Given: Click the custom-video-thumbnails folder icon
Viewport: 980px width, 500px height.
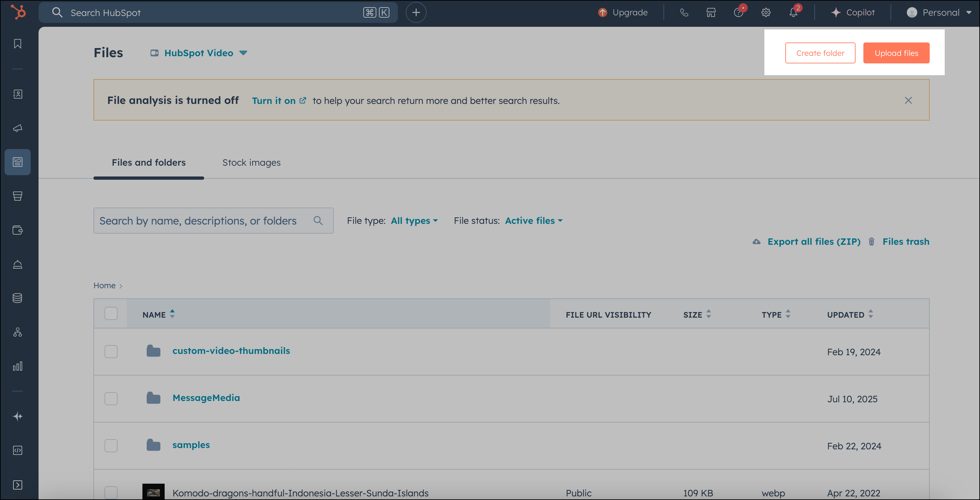Looking at the screenshot, I should [153, 351].
